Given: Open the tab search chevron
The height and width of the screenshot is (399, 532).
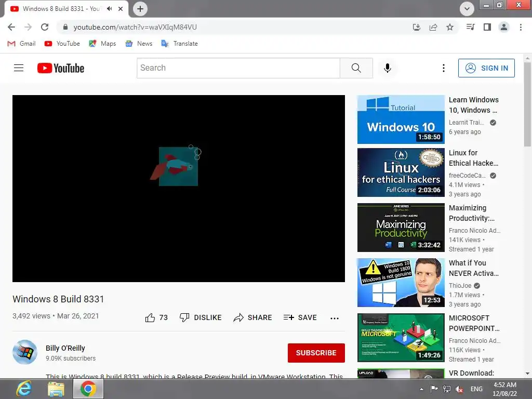Looking at the screenshot, I should pos(467,9).
